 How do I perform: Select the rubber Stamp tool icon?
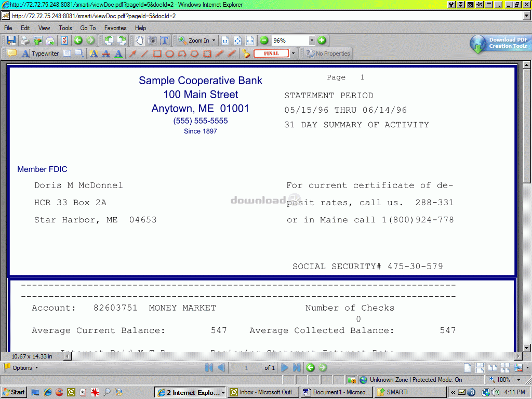point(246,54)
